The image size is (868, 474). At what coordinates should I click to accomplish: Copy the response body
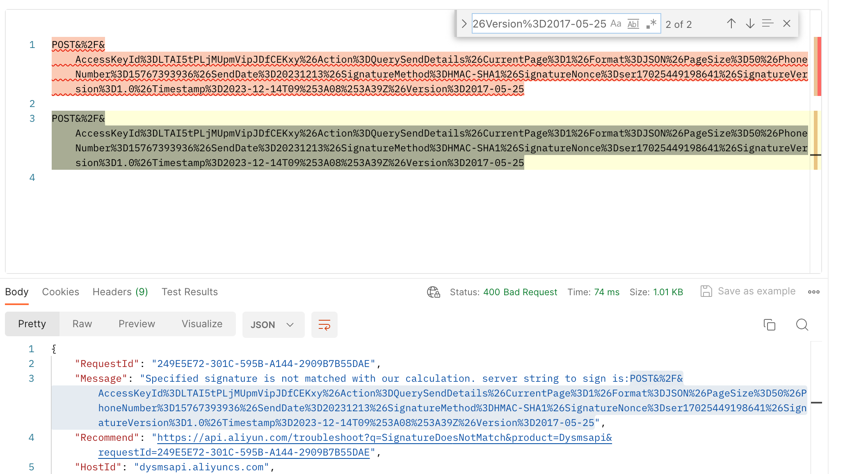point(769,325)
